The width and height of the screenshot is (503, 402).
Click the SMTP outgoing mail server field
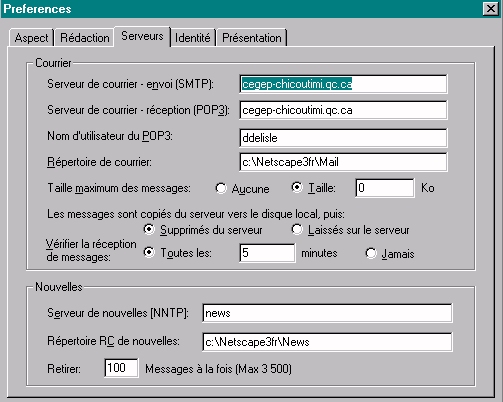[x=343, y=84]
